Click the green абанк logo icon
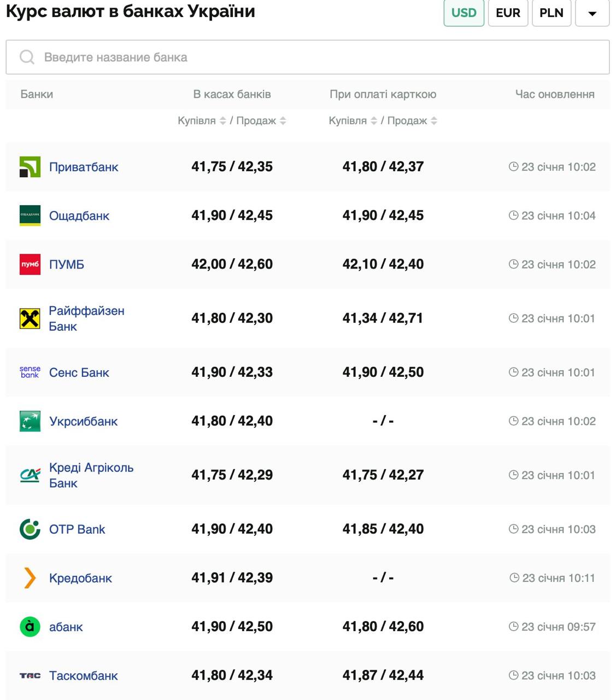This screenshot has width=616, height=700. coord(30,627)
